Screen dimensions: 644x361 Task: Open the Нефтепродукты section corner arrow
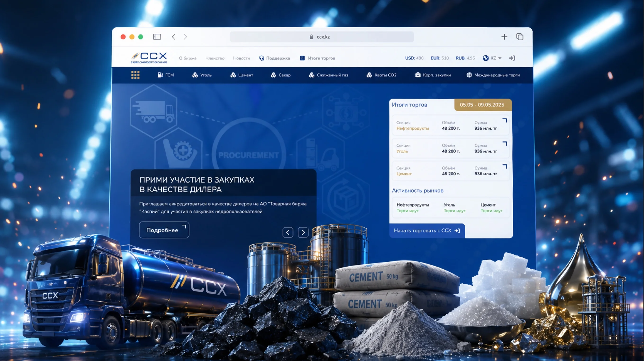[505, 120]
